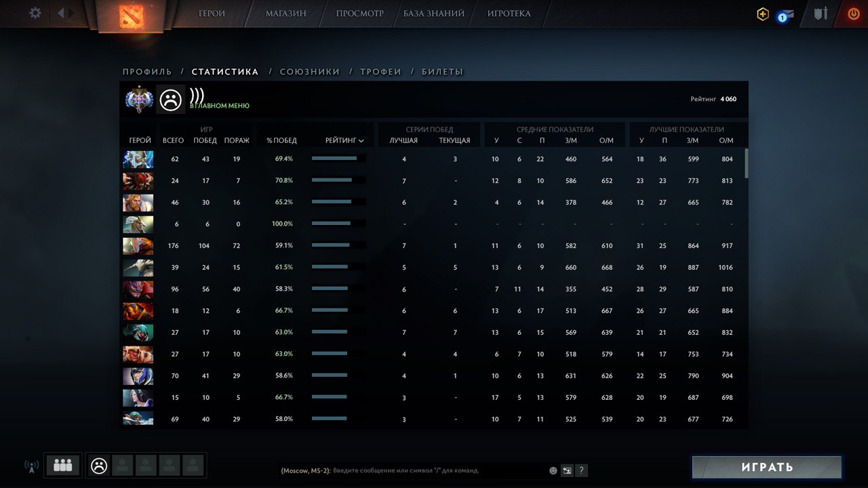Select hero portrait in the 70 games row
The image size is (868, 488).
138,376
